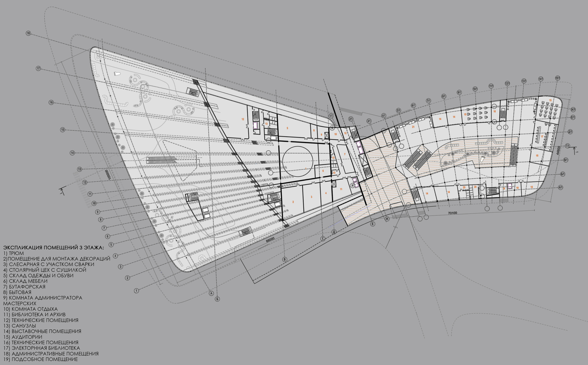Select the 70100 dimension text
This screenshot has height=365, width=588.
pos(452,213)
